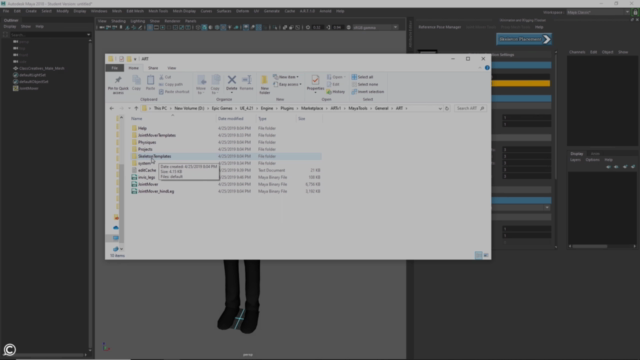Open Maya Workspace dropdown
Image resolution: width=640 pixels, height=360 pixels.
point(598,12)
